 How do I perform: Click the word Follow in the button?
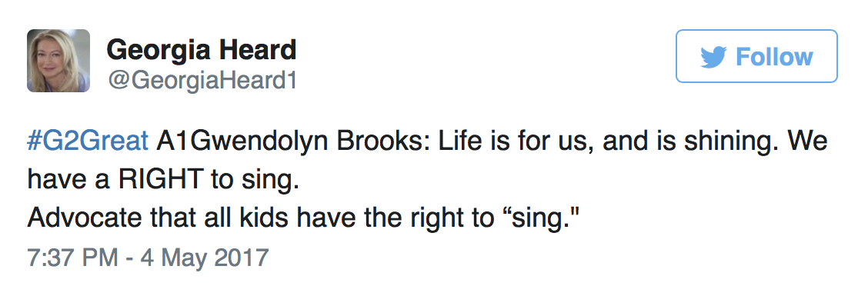pos(774,56)
